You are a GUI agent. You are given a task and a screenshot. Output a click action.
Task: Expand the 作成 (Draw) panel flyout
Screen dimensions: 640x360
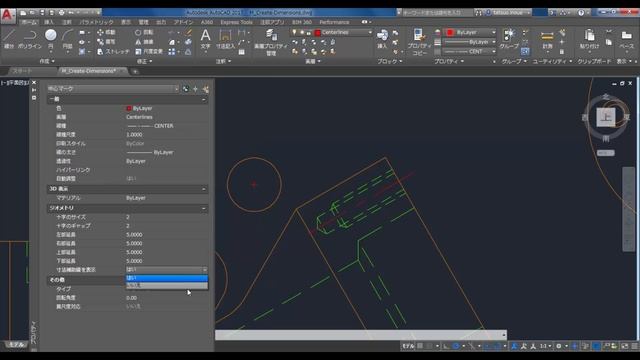[x=47, y=61]
